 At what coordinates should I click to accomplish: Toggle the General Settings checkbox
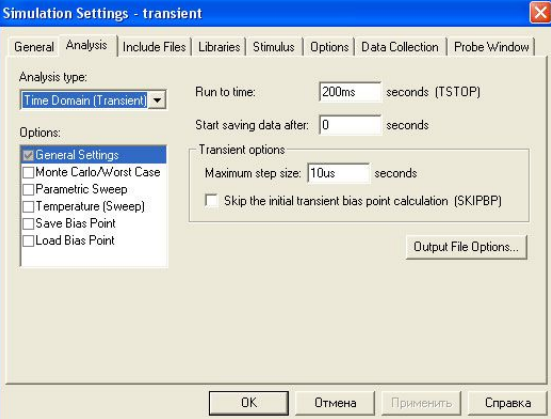[x=28, y=155]
